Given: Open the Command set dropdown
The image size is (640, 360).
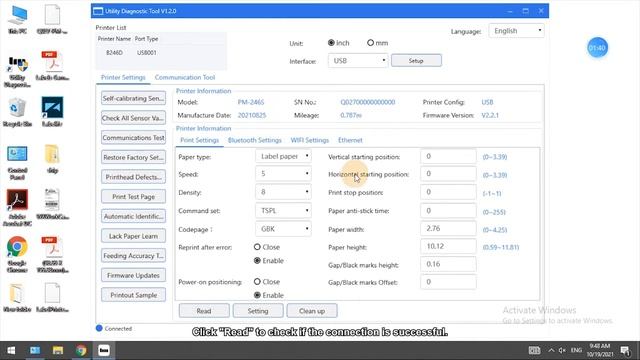Looking at the screenshot, I should coord(283,211).
